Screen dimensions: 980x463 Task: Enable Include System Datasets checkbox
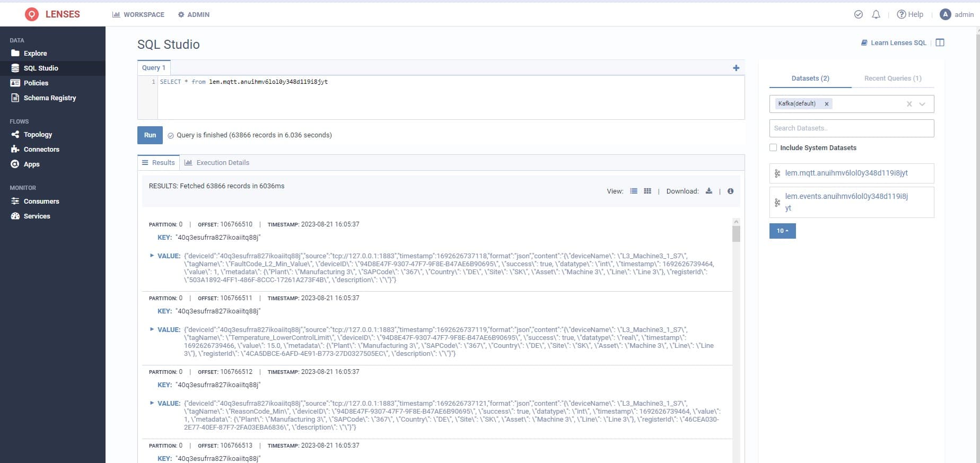(773, 147)
